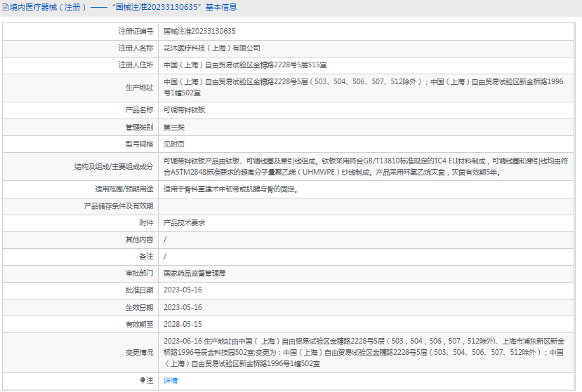Select attachment value 产品技术要求
Image resolution: width=582 pixels, height=392 pixels.
pos(184,223)
